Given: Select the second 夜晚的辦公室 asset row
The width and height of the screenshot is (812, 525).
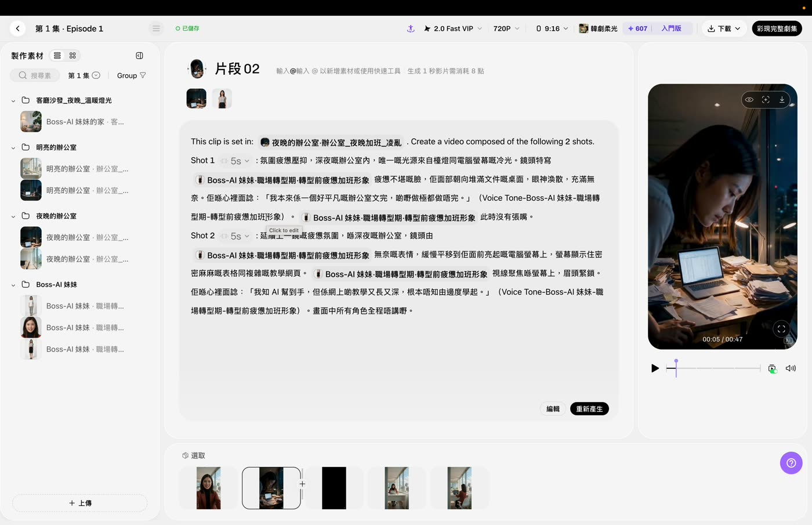Looking at the screenshot, I should point(75,259).
